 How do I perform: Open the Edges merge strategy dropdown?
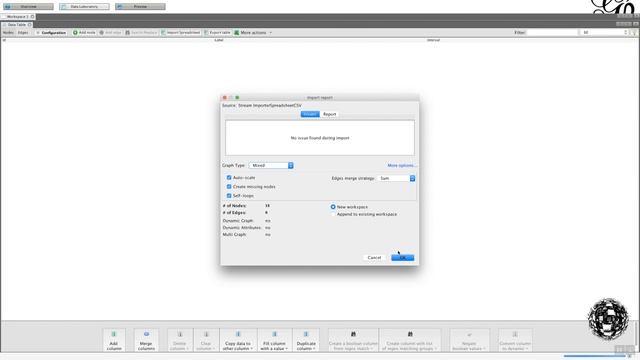tap(396, 178)
